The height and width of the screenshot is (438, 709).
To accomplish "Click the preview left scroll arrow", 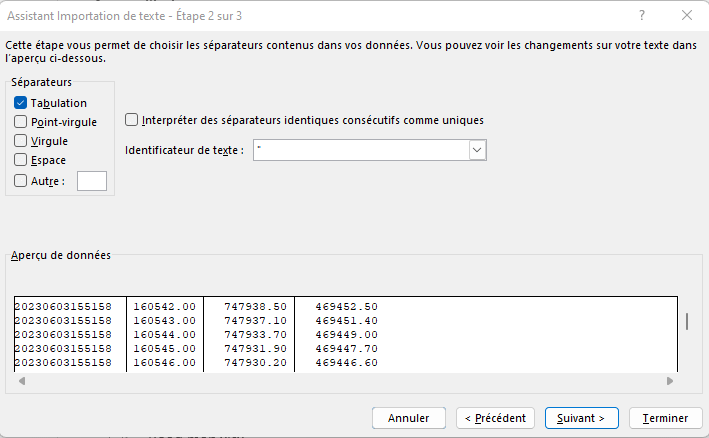I will click(x=20, y=381).
